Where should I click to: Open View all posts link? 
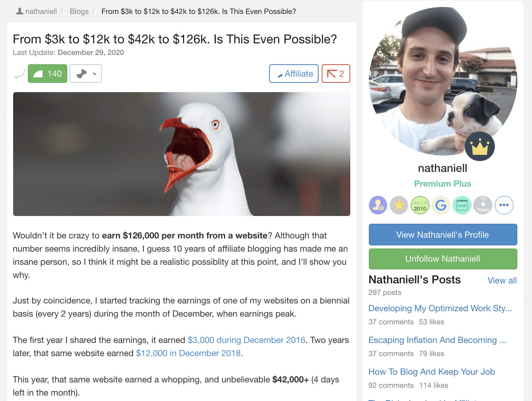pyautogui.click(x=502, y=281)
